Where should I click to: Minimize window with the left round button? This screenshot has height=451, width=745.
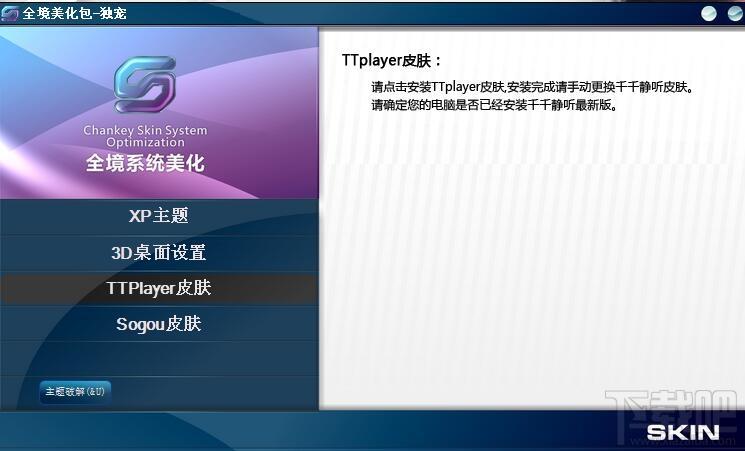tap(709, 13)
